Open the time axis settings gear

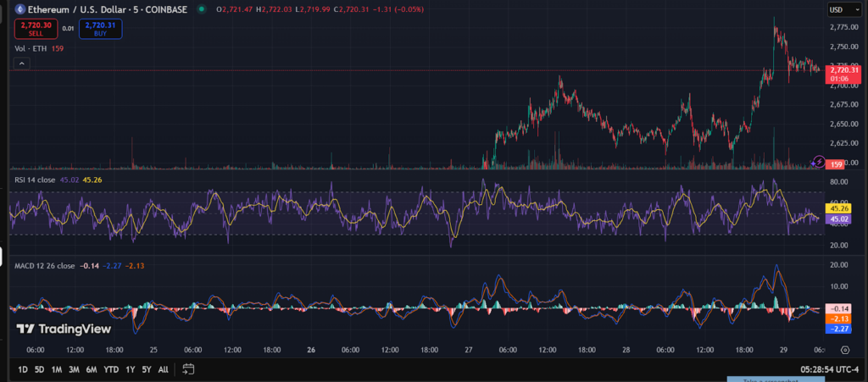845,349
